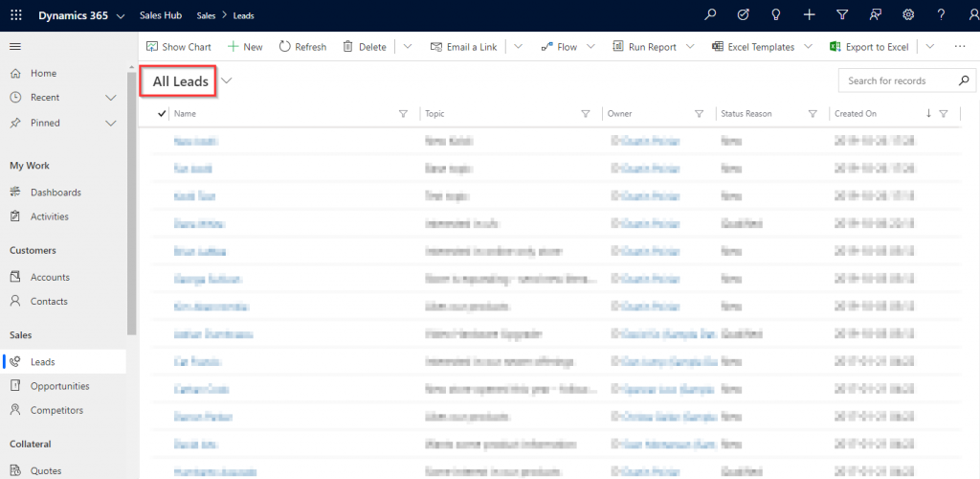Screen dimensions: 980x479
Task: Open the help question mark icon
Action: tap(942, 15)
